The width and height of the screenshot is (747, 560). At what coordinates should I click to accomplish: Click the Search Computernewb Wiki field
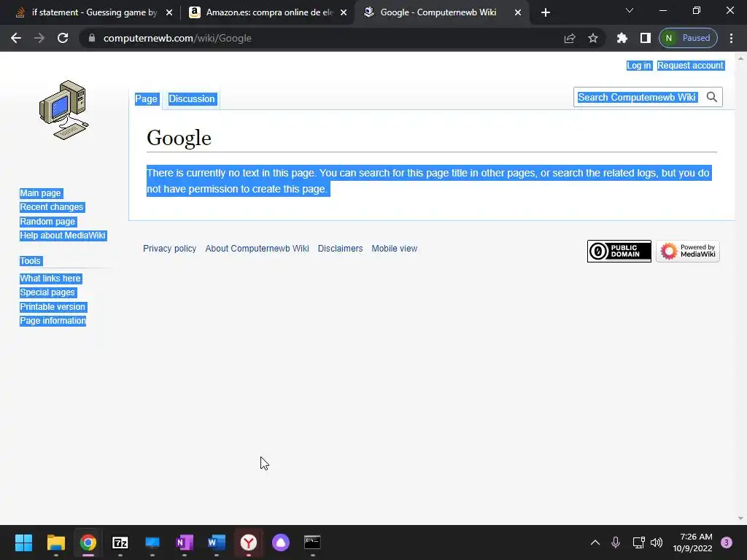tap(638, 97)
